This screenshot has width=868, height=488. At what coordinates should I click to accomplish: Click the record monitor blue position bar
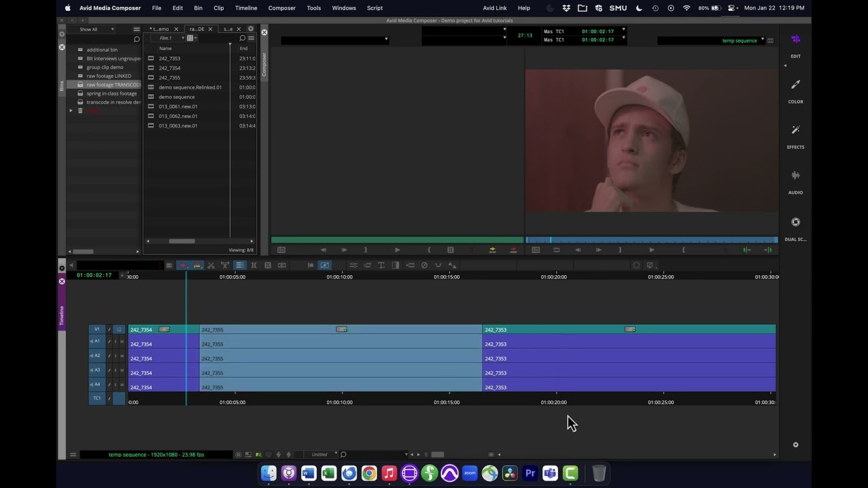(x=652, y=240)
